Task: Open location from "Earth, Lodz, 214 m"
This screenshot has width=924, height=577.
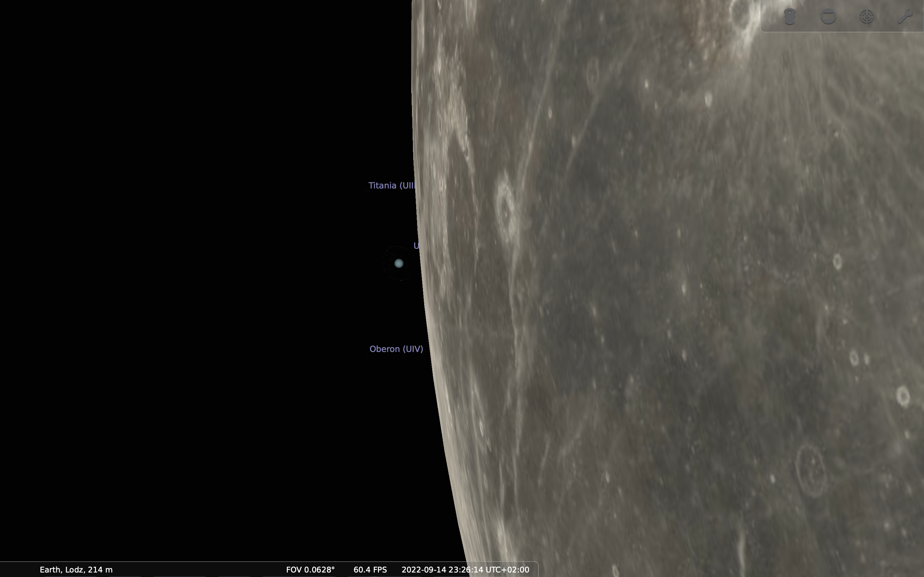Action: click(x=76, y=569)
